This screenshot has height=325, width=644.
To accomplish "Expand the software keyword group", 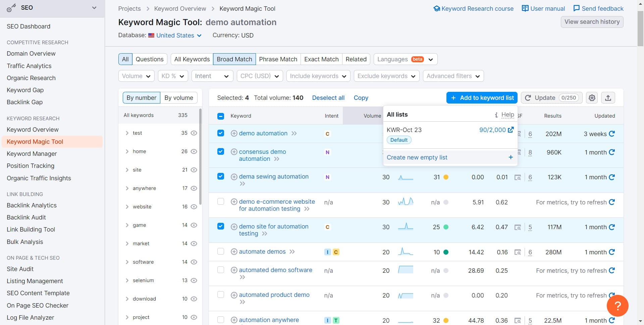I will [x=127, y=262].
